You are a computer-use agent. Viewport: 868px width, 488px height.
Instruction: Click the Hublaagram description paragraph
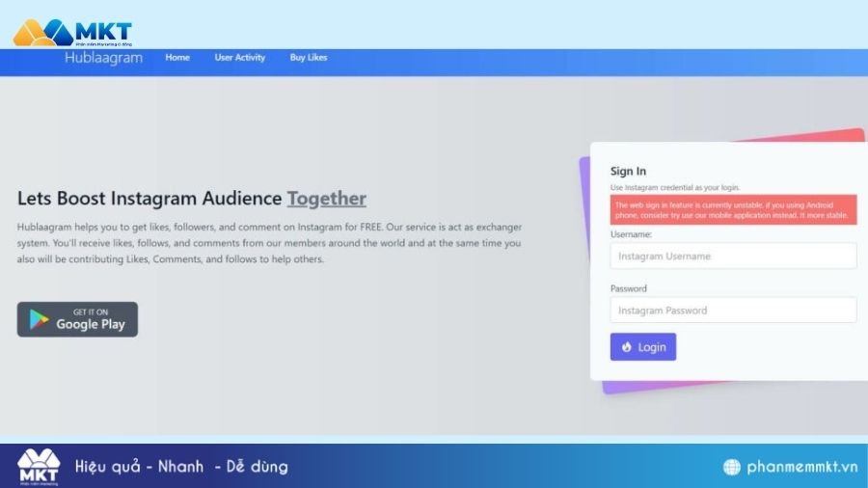point(270,243)
